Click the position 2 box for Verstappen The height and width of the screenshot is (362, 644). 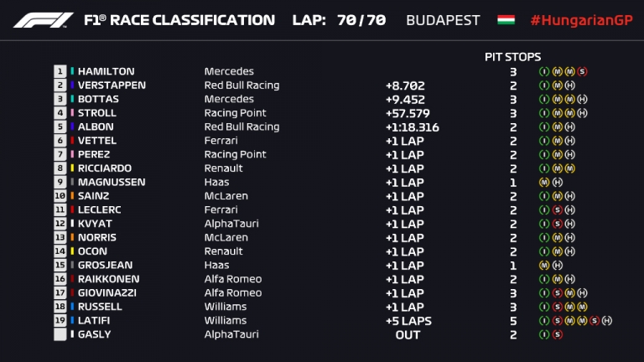tap(60, 85)
